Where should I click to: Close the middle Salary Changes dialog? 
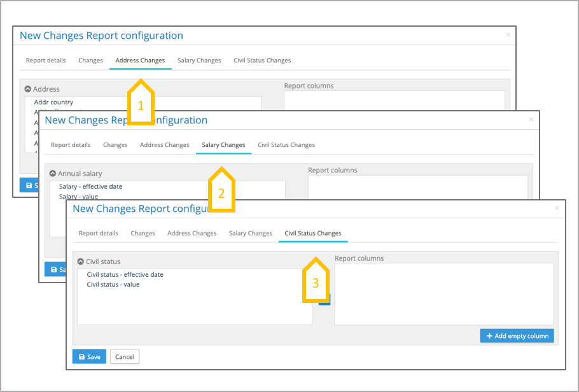click(531, 119)
